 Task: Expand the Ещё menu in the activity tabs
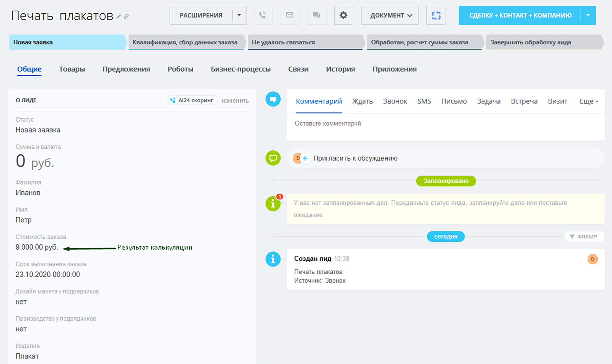(588, 101)
